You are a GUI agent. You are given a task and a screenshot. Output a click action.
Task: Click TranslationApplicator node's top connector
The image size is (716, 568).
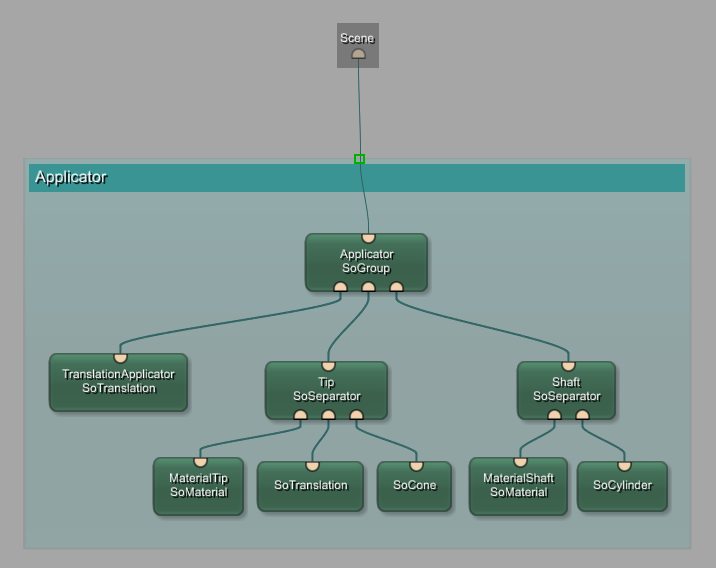point(120,358)
